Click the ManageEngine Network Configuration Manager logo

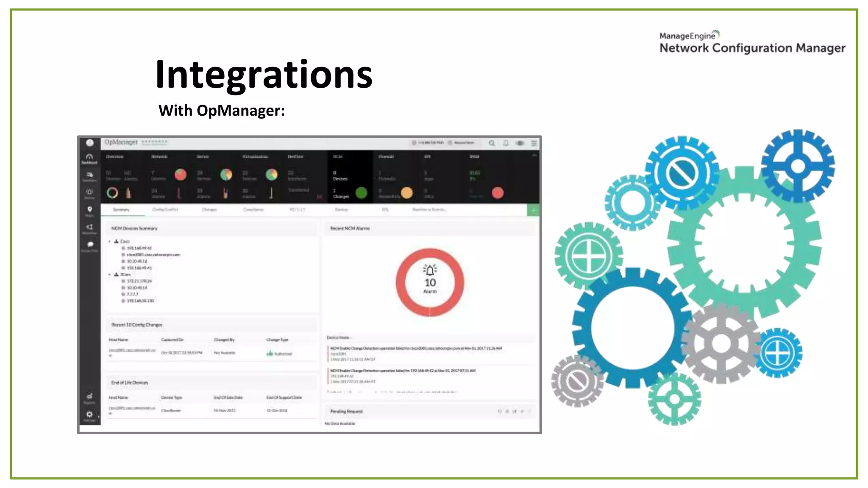pos(752,42)
